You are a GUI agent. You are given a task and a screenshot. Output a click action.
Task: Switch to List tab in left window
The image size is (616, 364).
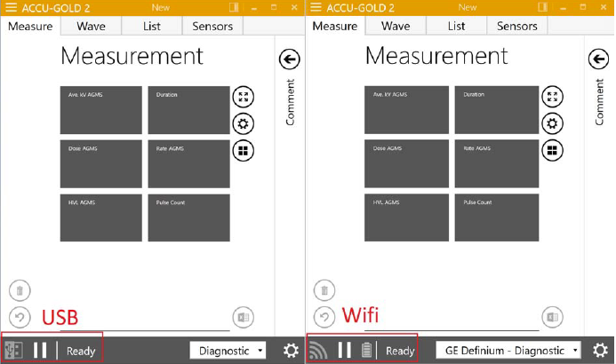click(x=152, y=27)
